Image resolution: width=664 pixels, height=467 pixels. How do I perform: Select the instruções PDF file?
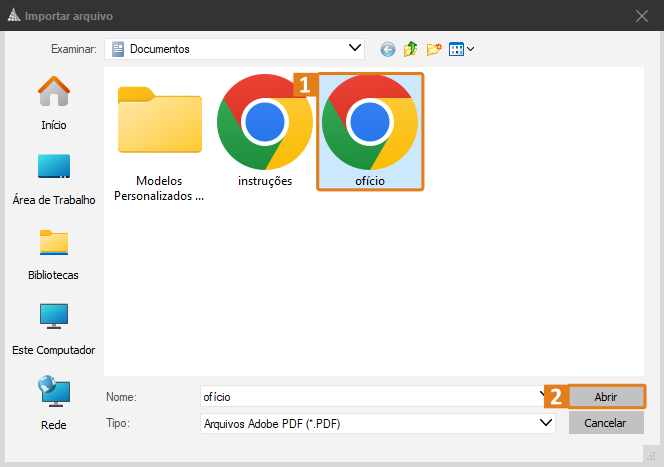click(x=265, y=131)
